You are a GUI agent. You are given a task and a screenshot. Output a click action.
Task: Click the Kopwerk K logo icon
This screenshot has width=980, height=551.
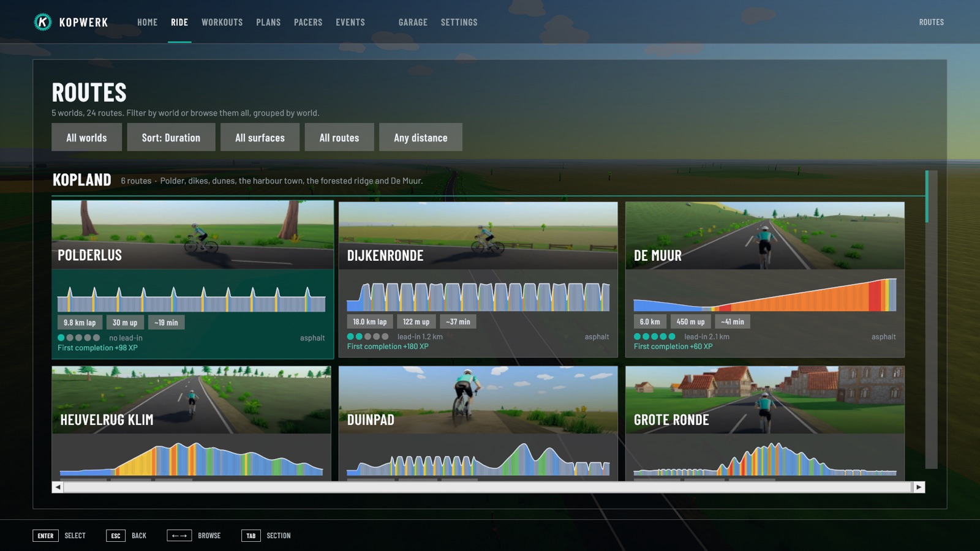[x=43, y=22]
